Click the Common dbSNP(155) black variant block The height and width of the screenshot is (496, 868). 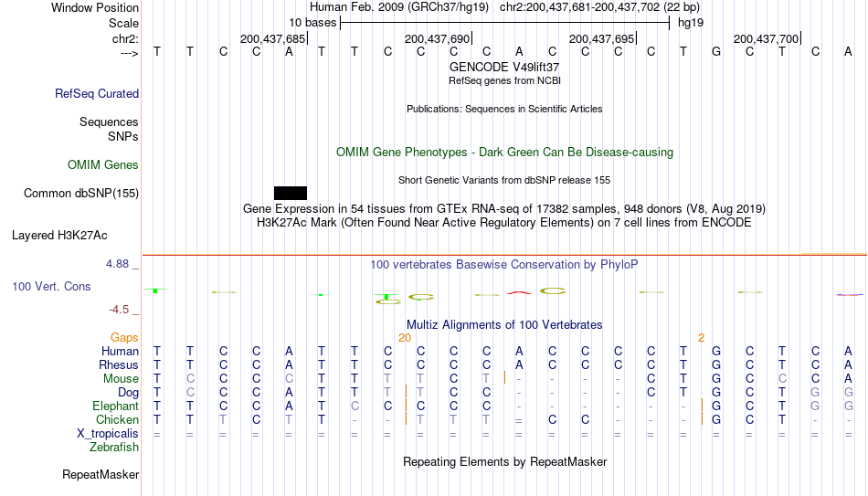point(290,194)
